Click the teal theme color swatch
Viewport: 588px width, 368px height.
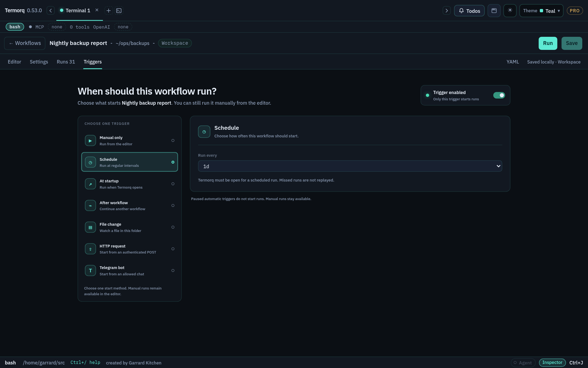(541, 11)
